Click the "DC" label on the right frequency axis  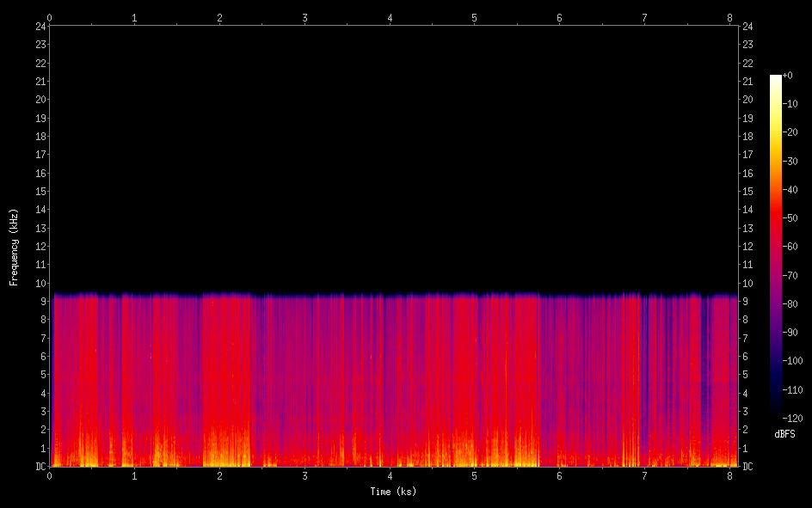click(x=747, y=467)
